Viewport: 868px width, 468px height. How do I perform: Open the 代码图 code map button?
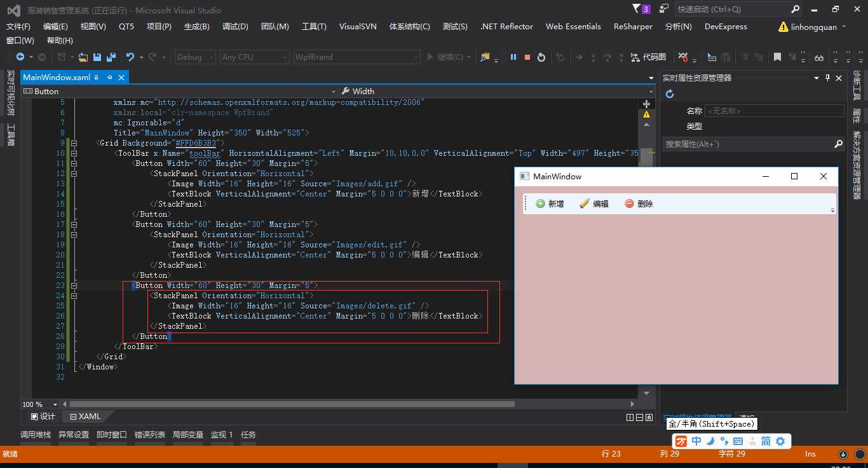point(648,57)
